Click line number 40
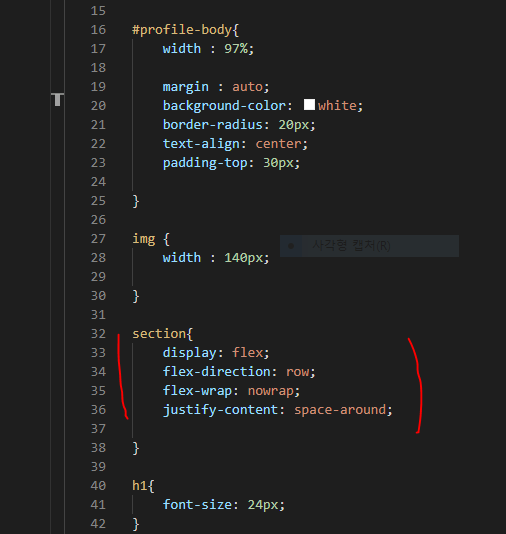The image size is (506, 534). pos(98,486)
